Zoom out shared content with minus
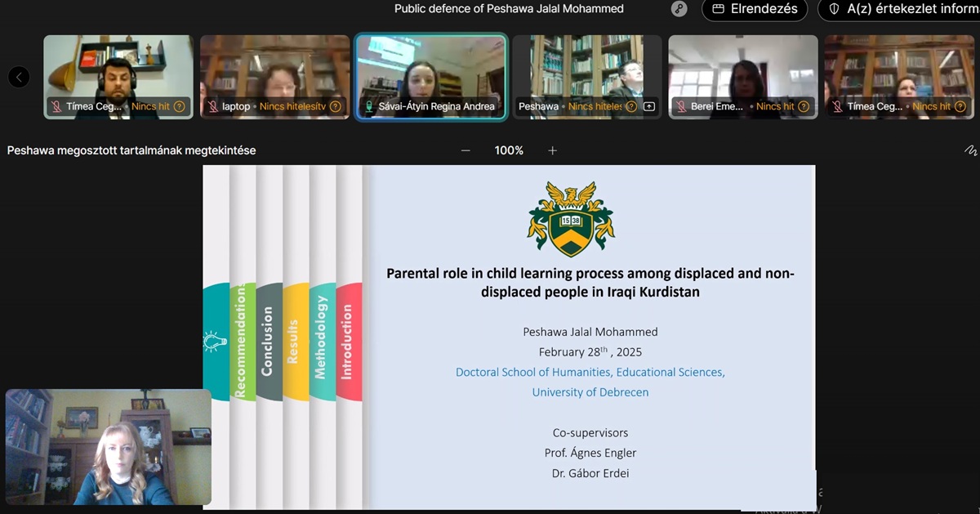The width and height of the screenshot is (980, 514). pos(465,150)
